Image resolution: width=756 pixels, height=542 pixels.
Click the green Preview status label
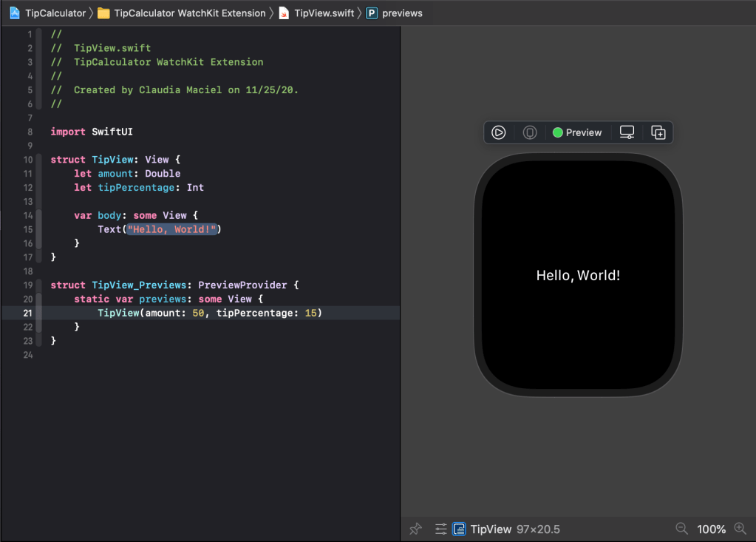click(577, 132)
